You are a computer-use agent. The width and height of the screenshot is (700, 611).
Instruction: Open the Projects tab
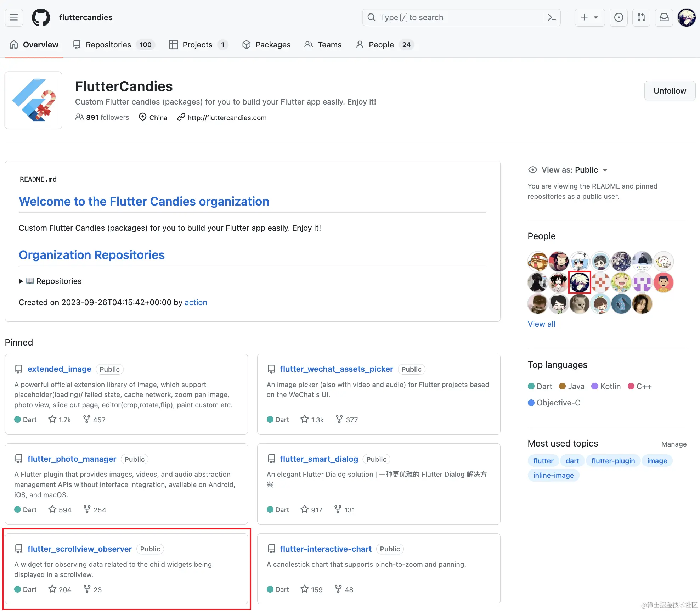point(199,45)
